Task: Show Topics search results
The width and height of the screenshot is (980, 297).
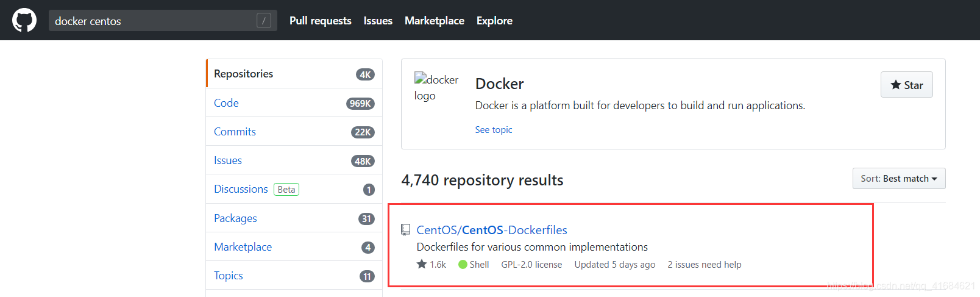Action: [294, 276]
